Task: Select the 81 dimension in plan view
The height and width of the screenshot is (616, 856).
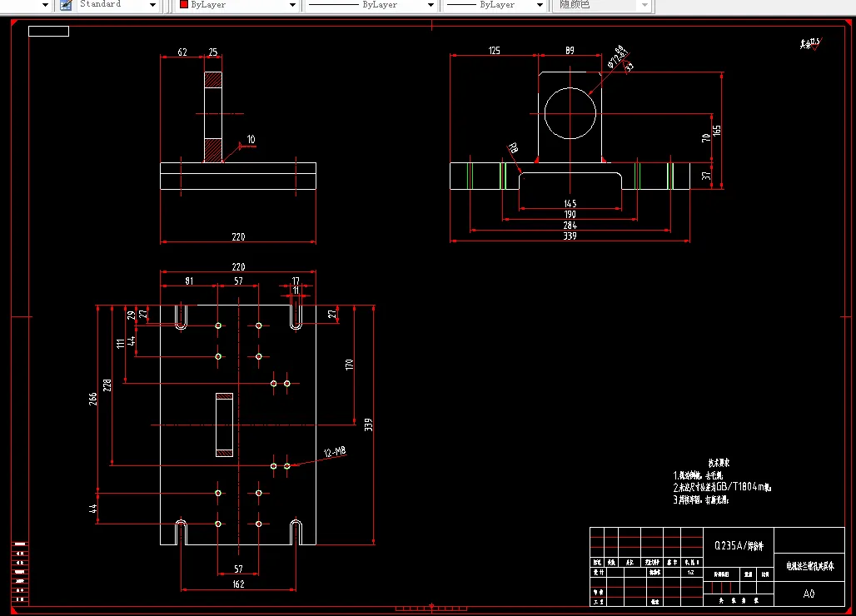Action: click(189, 281)
